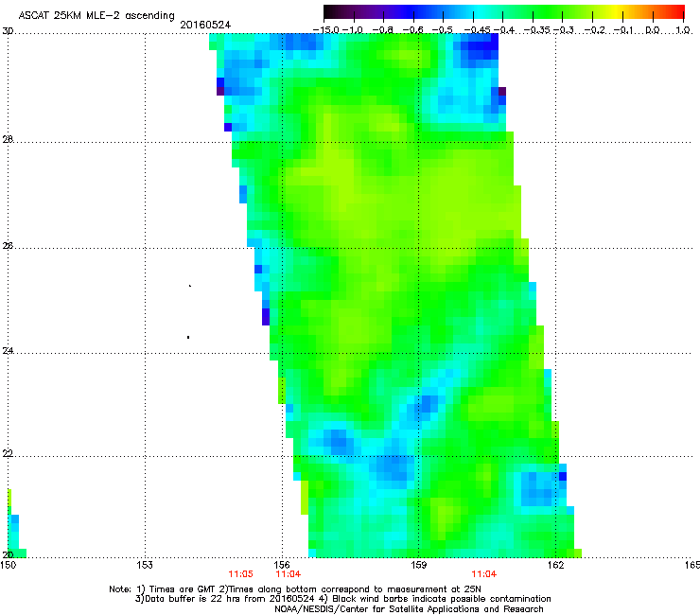Click the -0.8 color scale label

pyautogui.click(x=382, y=30)
